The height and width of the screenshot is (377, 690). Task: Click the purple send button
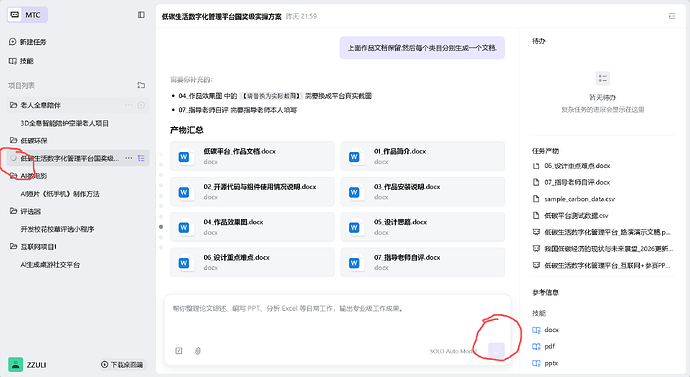point(496,351)
